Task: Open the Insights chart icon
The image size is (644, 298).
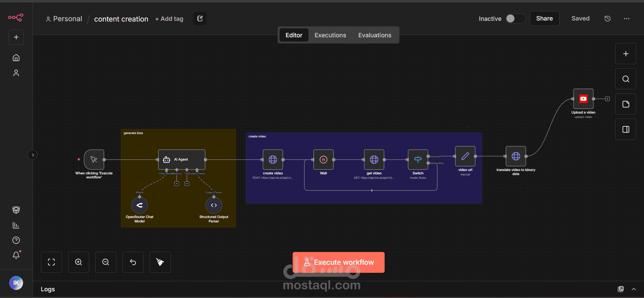Action: pyautogui.click(x=16, y=225)
